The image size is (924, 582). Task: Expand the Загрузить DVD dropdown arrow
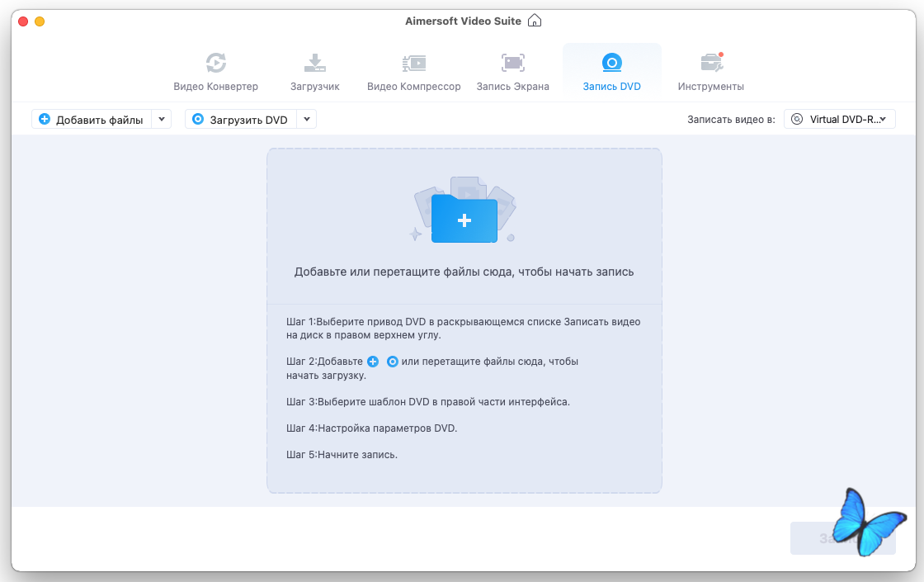[306, 119]
